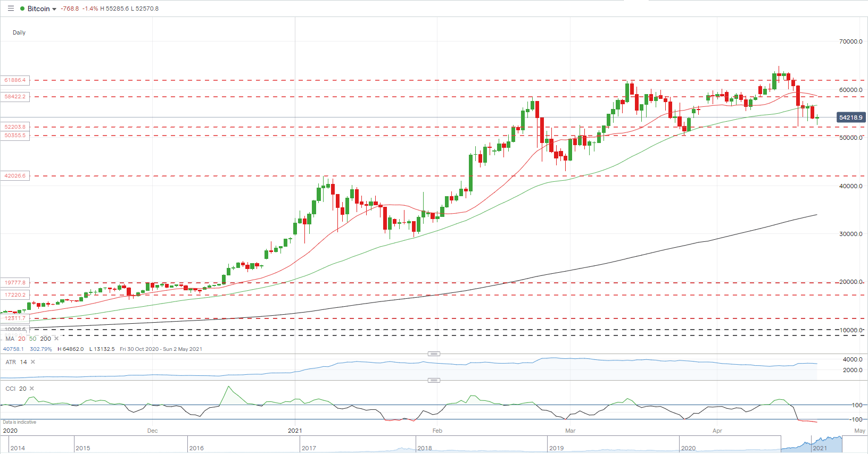
Task: Remove the CCI 20 indicator
Action: [32, 389]
